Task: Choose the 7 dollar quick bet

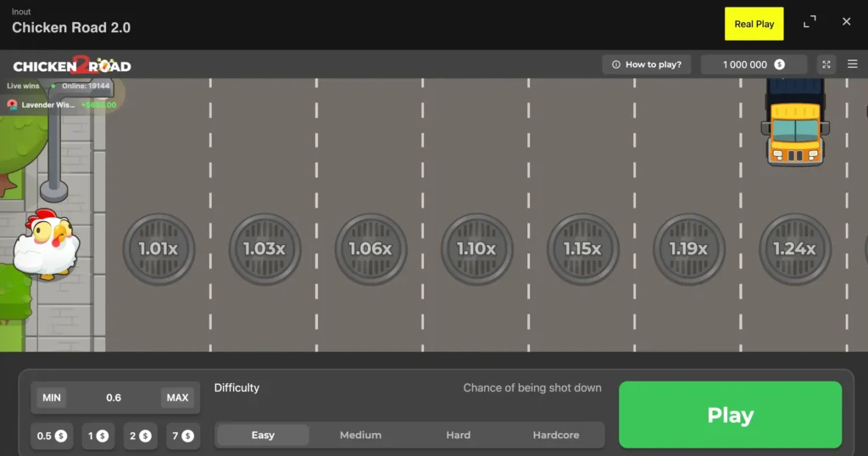Action: pyautogui.click(x=181, y=436)
